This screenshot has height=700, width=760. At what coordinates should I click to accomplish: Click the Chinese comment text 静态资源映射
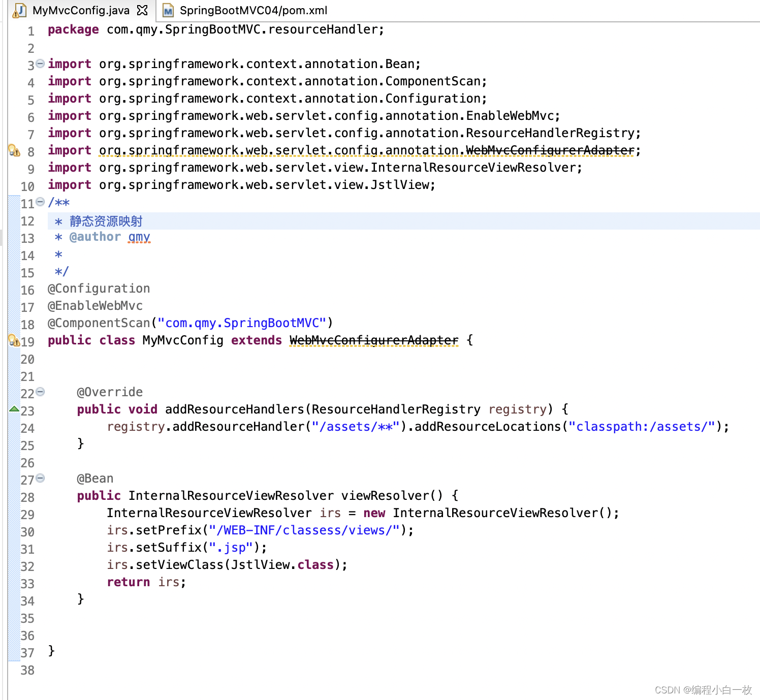point(106,221)
